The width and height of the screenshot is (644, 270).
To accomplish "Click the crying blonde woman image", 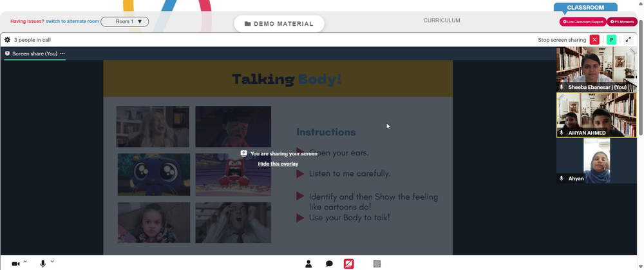I will (153, 126).
